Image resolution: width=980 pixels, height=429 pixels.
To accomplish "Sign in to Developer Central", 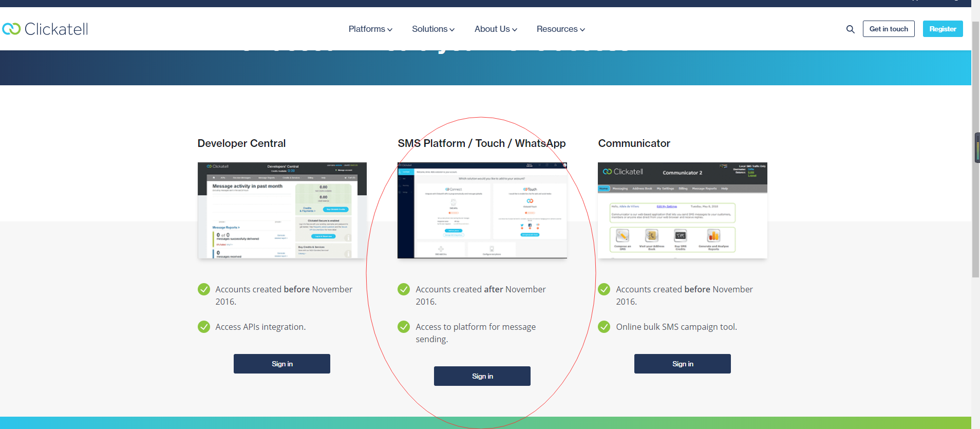I will 282,364.
